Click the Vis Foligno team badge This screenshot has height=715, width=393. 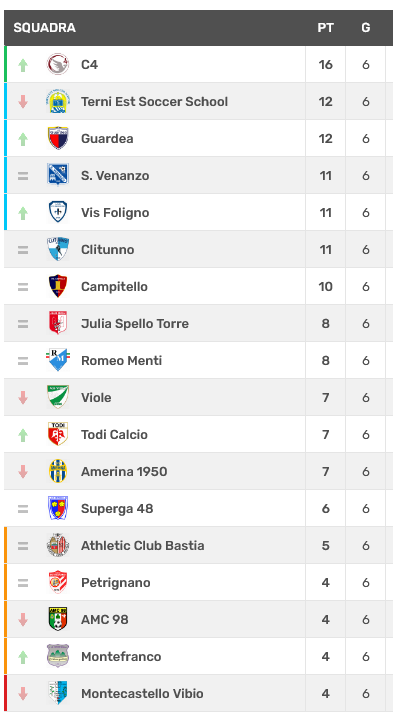[58, 212]
